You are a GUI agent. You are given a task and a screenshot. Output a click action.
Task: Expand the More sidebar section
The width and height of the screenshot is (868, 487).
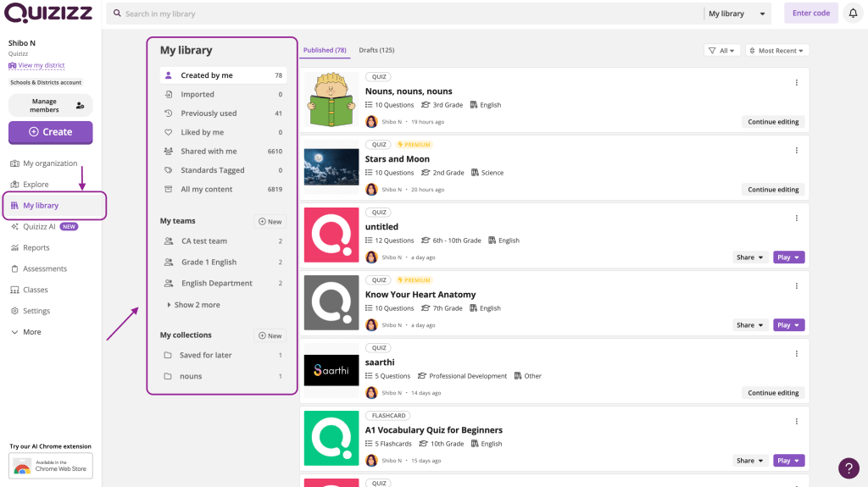(31, 332)
